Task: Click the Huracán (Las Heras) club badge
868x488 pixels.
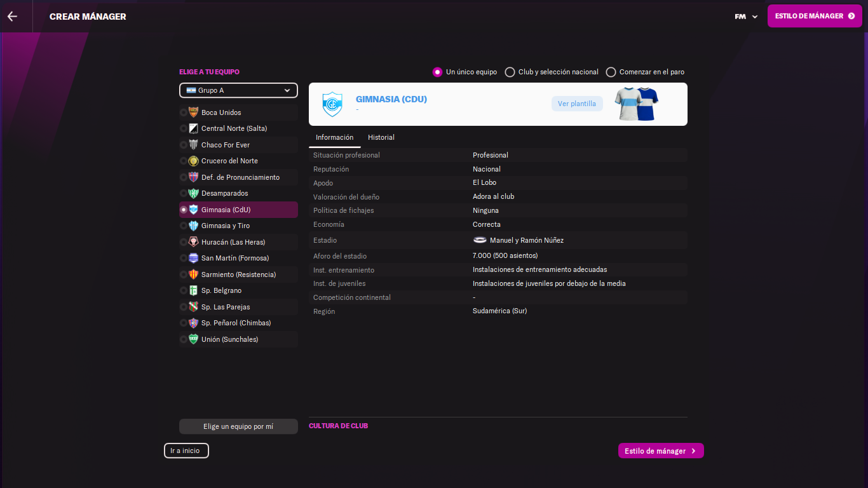Action: [x=193, y=242]
